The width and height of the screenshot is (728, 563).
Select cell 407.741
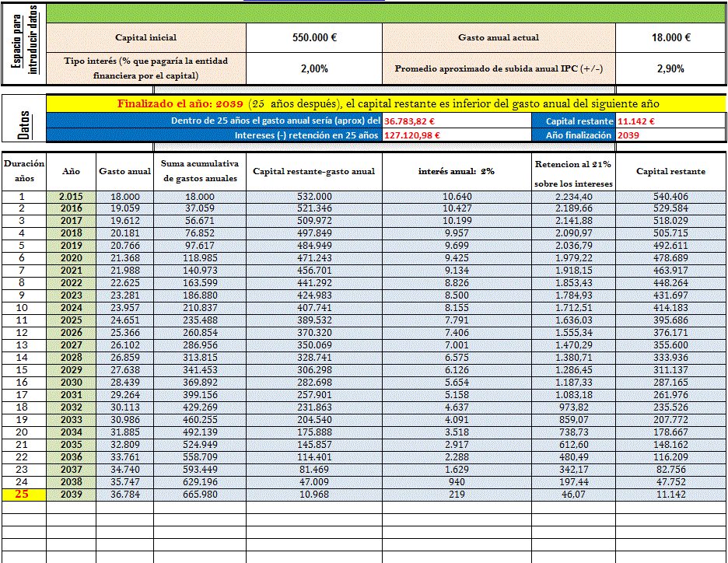[314, 308]
